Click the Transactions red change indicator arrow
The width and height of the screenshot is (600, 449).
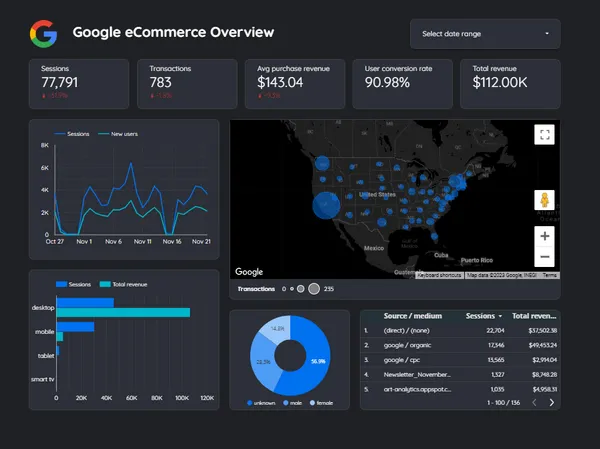pyautogui.click(x=152, y=96)
